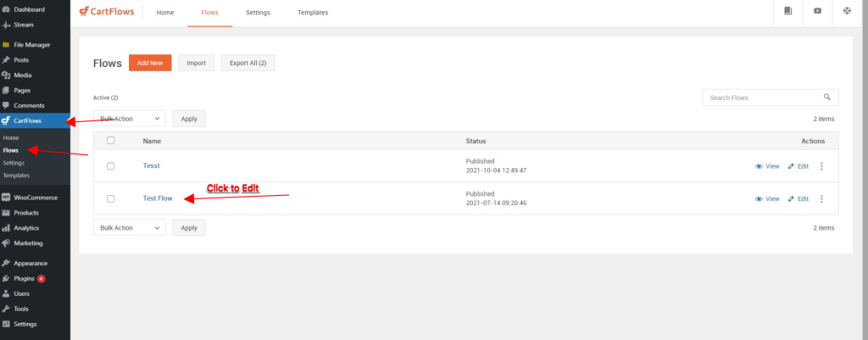Click the orange Add New button

coord(150,63)
